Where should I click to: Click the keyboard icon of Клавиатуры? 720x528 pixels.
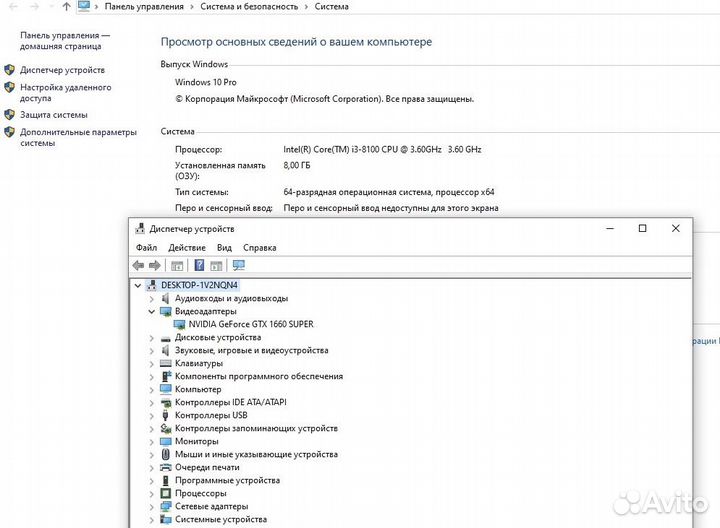(166, 363)
